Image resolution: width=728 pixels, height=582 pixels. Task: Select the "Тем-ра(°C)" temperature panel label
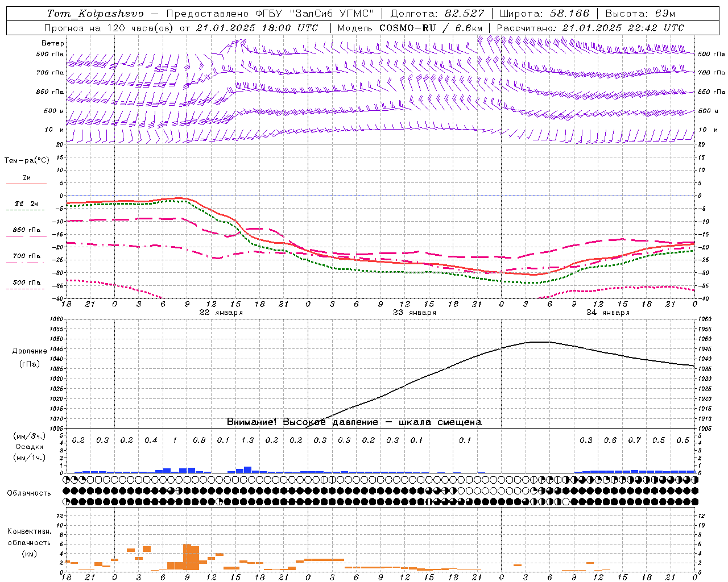27,161
